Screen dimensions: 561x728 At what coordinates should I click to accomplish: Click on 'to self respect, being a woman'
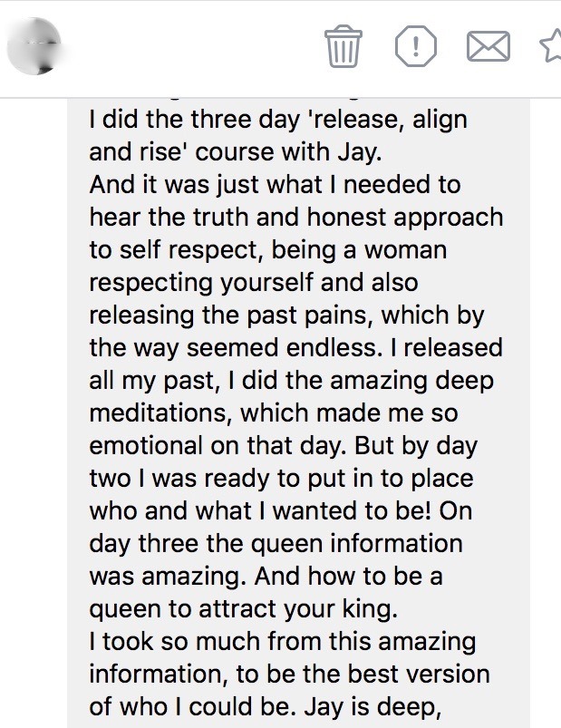click(x=267, y=248)
